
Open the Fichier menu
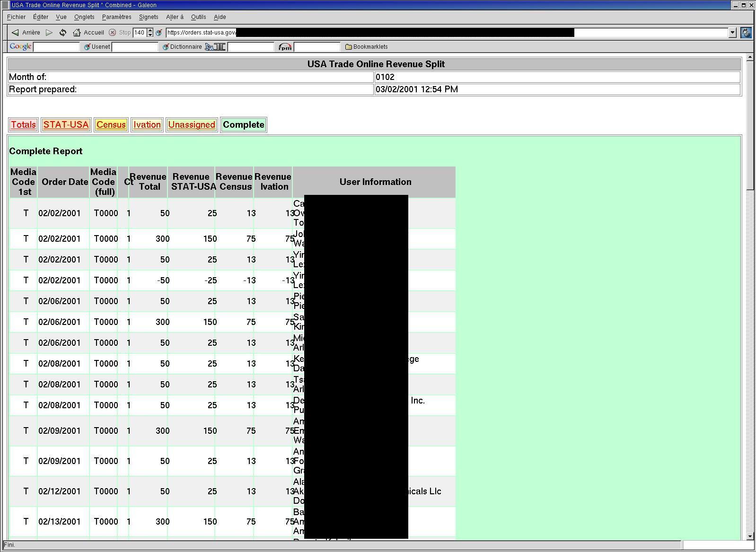click(x=17, y=17)
